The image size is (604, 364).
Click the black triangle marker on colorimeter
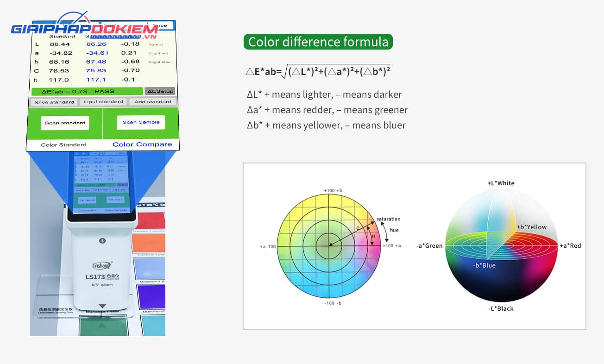coord(102,306)
